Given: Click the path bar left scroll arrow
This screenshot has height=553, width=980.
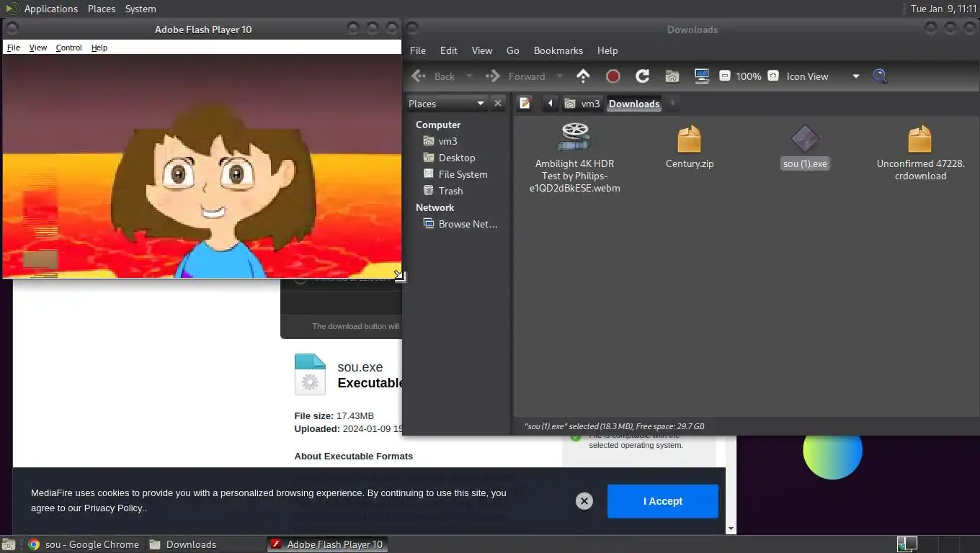Looking at the screenshot, I should pos(550,104).
